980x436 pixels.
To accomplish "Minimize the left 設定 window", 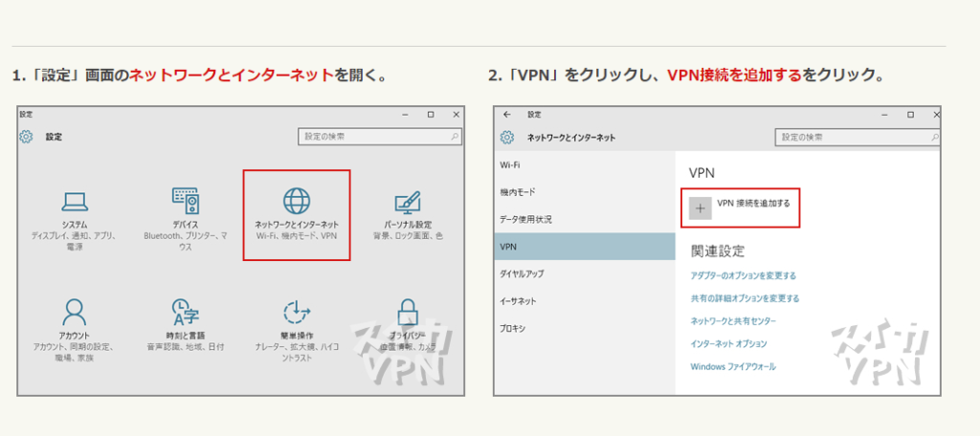I will [406, 115].
